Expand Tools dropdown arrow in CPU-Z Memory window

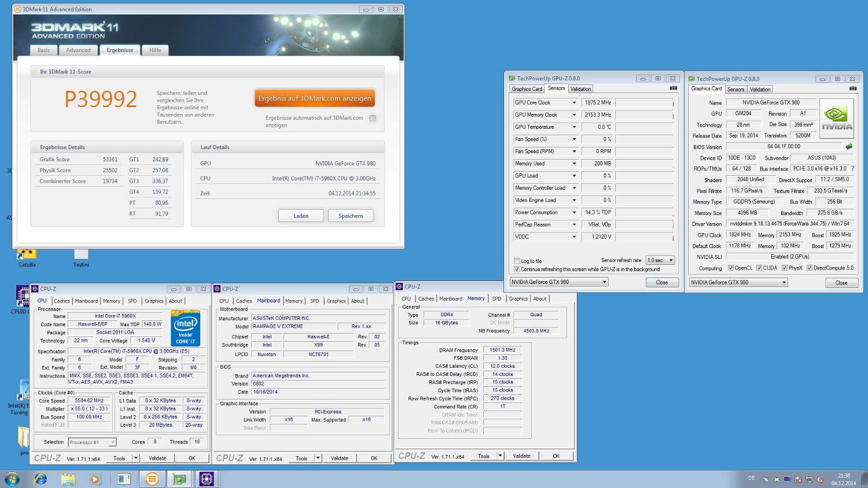click(x=500, y=456)
